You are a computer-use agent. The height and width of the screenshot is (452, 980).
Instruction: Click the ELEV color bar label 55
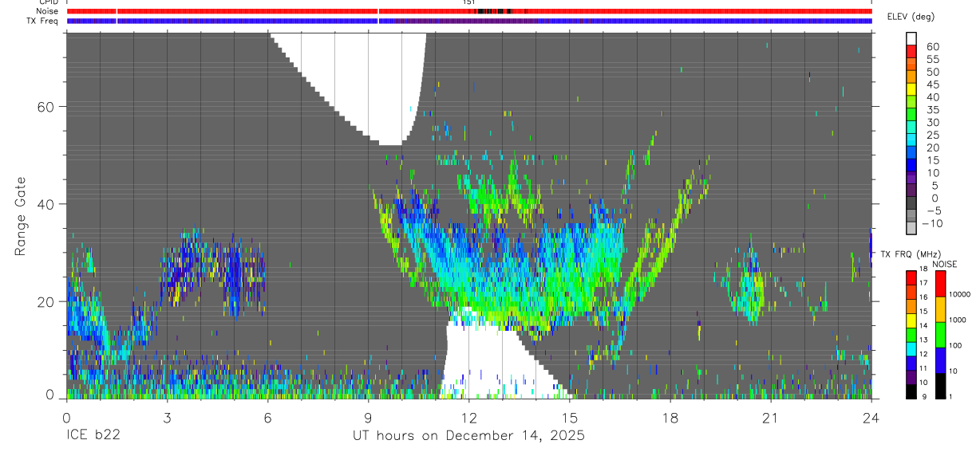[933, 59]
